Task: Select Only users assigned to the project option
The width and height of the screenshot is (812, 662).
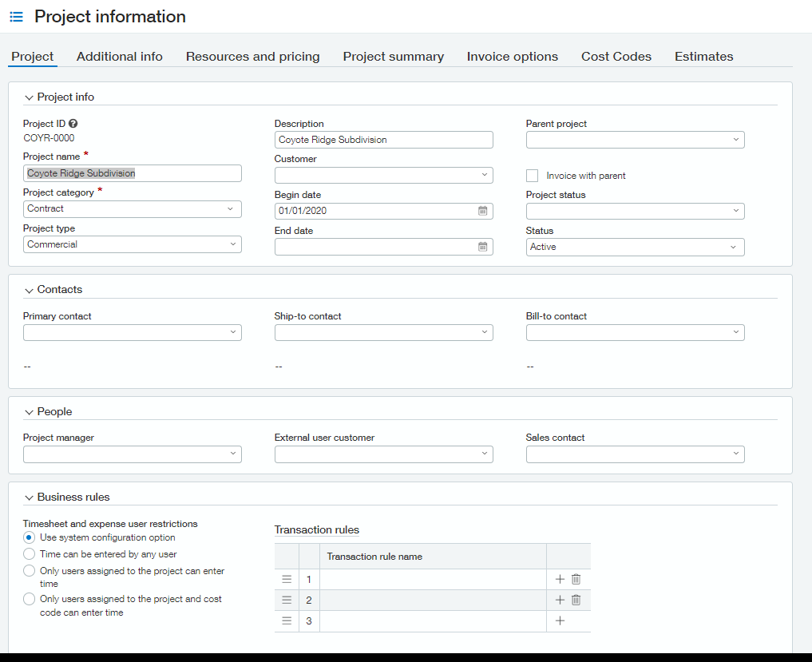Action: click(x=28, y=570)
